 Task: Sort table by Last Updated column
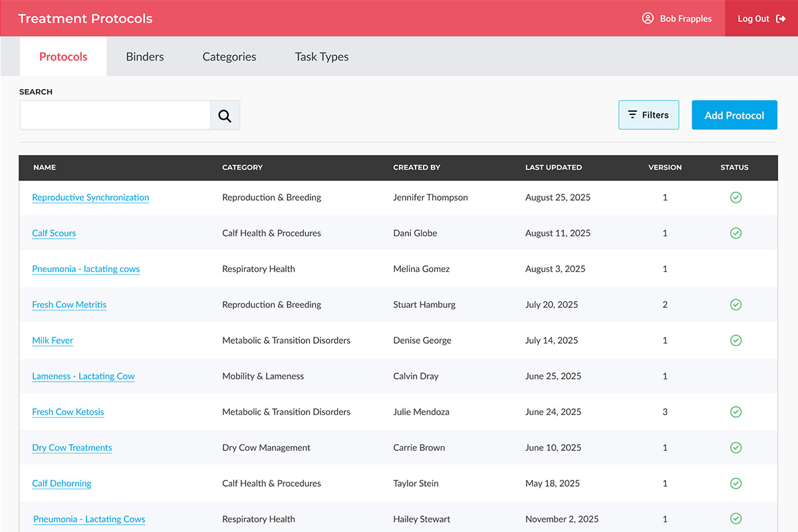pyautogui.click(x=553, y=168)
